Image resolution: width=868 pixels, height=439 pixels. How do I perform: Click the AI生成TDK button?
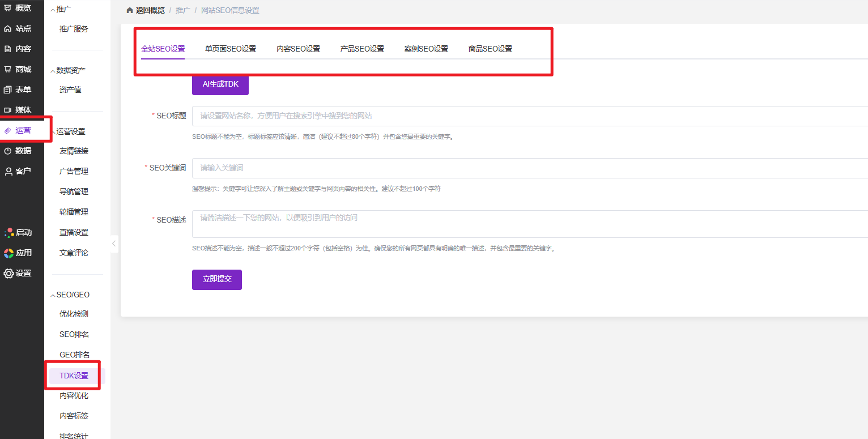[220, 84]
